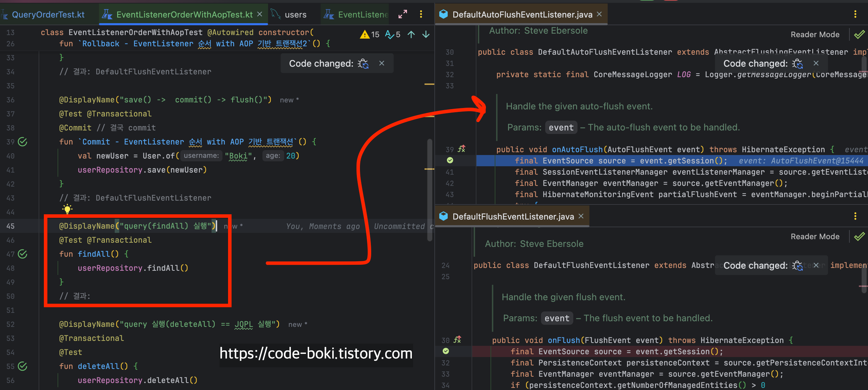This screenshot has width=868, height=390.
Task: Run the findAll test gutter icon
Action: (22, 254)
